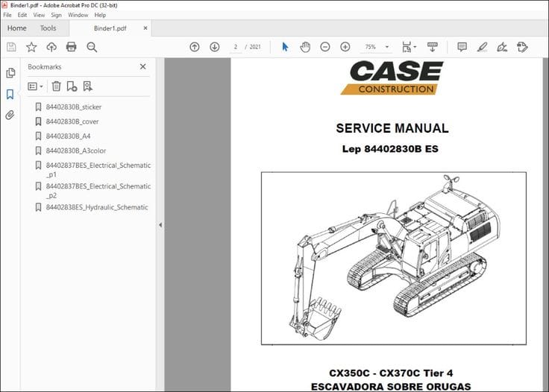This screenshot has height=392, width=549.
Task: Open the Sign document pen tool
Action: [502, 47]
